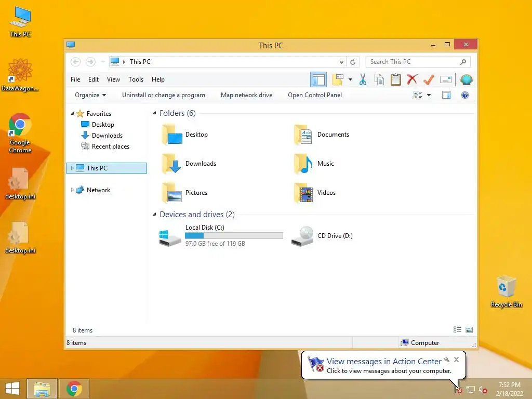Click the Change your view icon
The width and height of the screenshot is (532, 399).
tap(418, 95)
